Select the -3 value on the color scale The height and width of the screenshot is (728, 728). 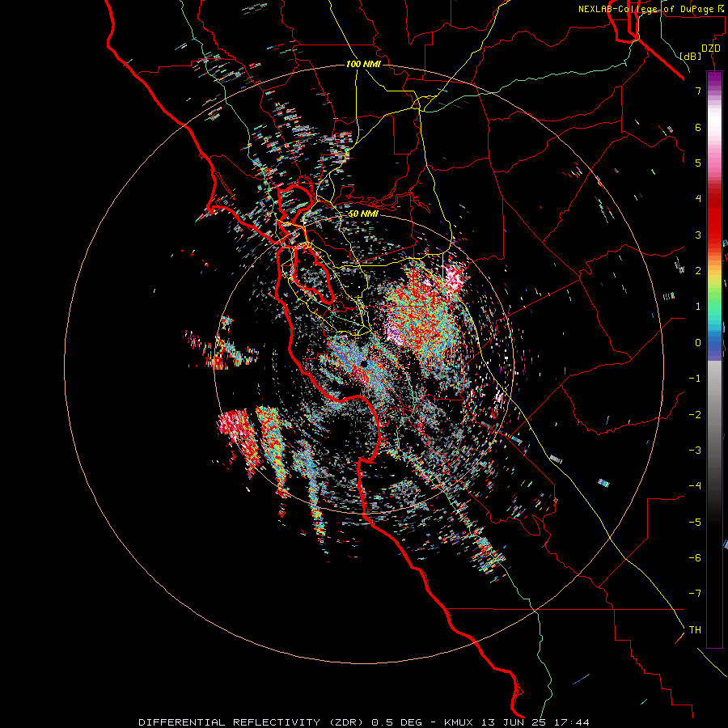click(695, 451)
